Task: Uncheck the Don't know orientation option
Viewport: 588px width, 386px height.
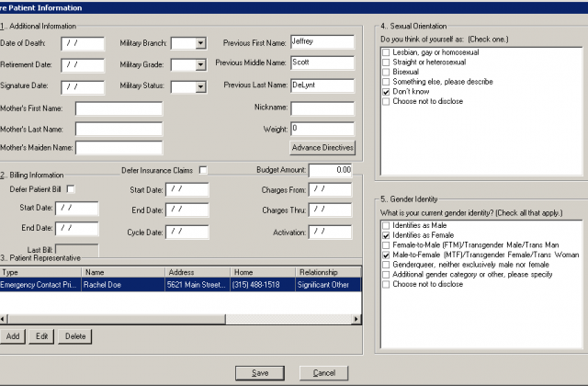Action: click(x=387, y=93)
